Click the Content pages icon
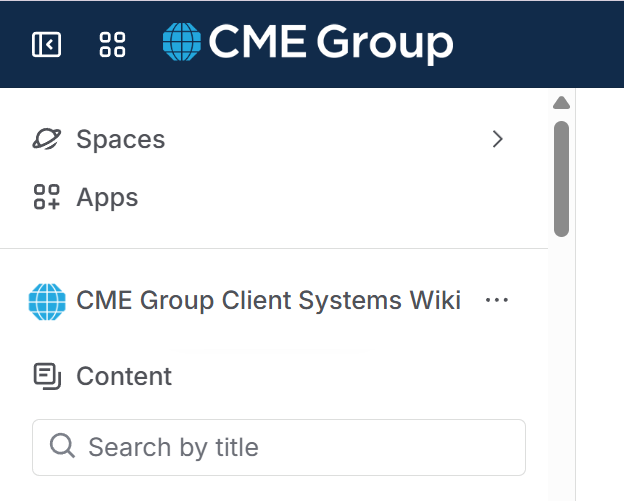The height and width of the screenshot is (501, 624). (x=47, y=376)
